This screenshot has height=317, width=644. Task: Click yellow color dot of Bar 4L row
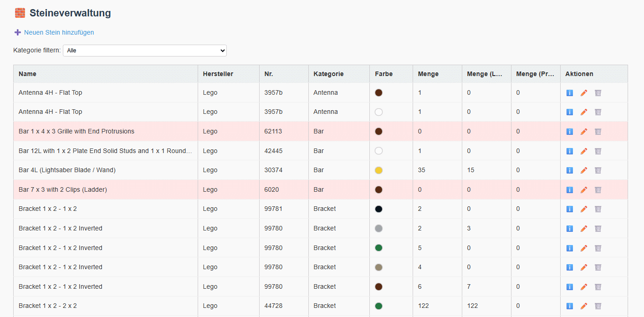378,170
